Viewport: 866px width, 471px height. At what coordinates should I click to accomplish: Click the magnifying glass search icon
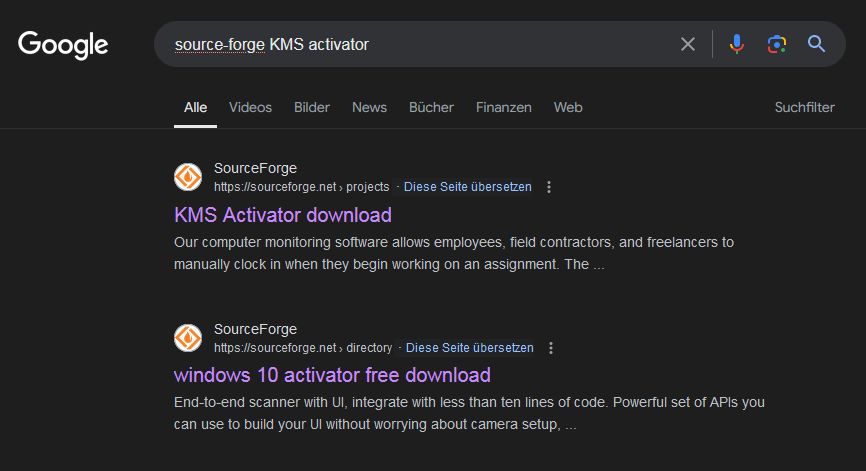click(x=817, y=44)
